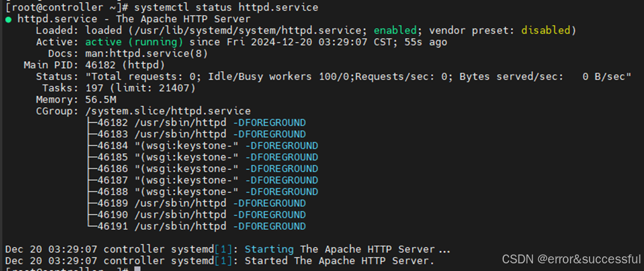The image size is (644, 271).
Task: Click the terminal cursor block at bottom prompt
Action: click(x=138, y=269)
